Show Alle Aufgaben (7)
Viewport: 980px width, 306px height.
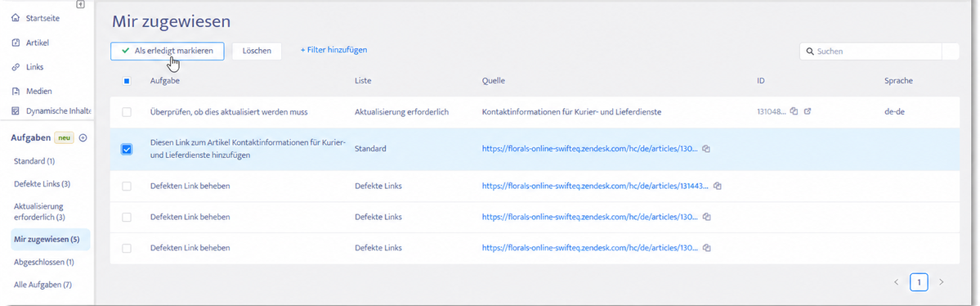pos(43,285)
